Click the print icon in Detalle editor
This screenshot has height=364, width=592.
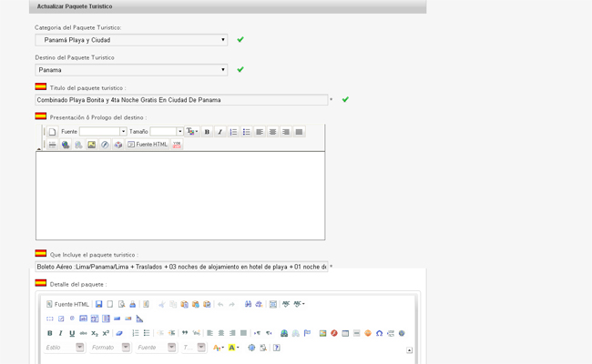click(132, 305)
